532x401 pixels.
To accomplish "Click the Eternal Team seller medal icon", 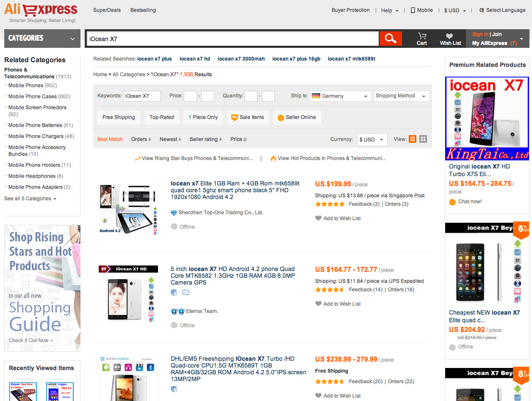I will (x=177, y=311).
